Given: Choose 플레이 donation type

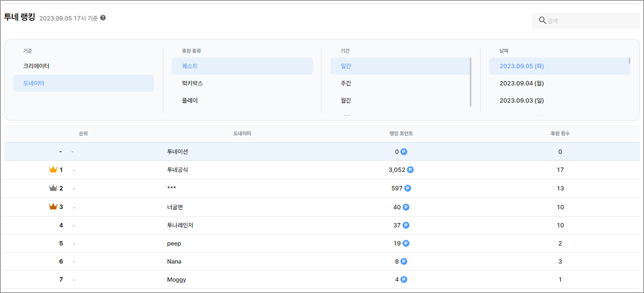Looking at the screenshot, I should [190, 100].
